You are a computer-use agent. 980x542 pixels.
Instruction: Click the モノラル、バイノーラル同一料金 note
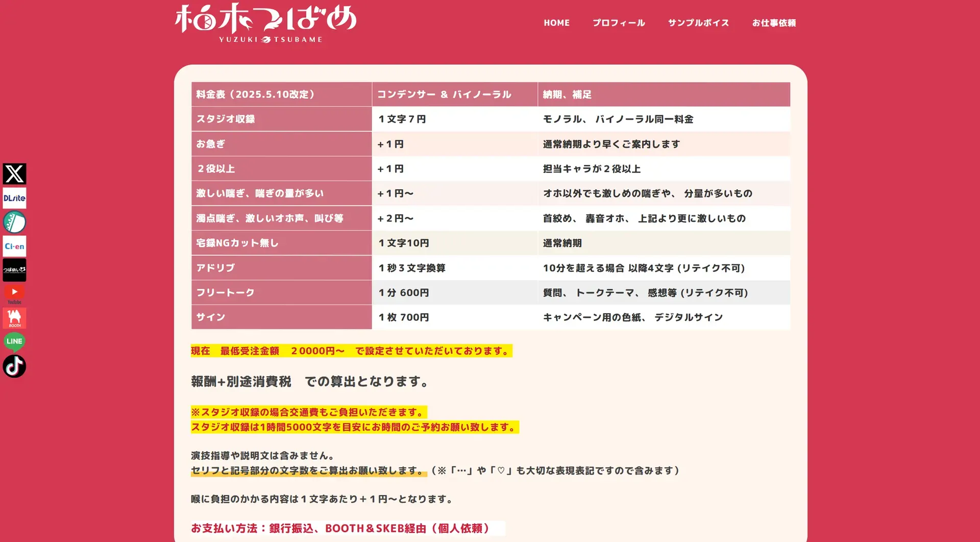[x=664, y=119]
